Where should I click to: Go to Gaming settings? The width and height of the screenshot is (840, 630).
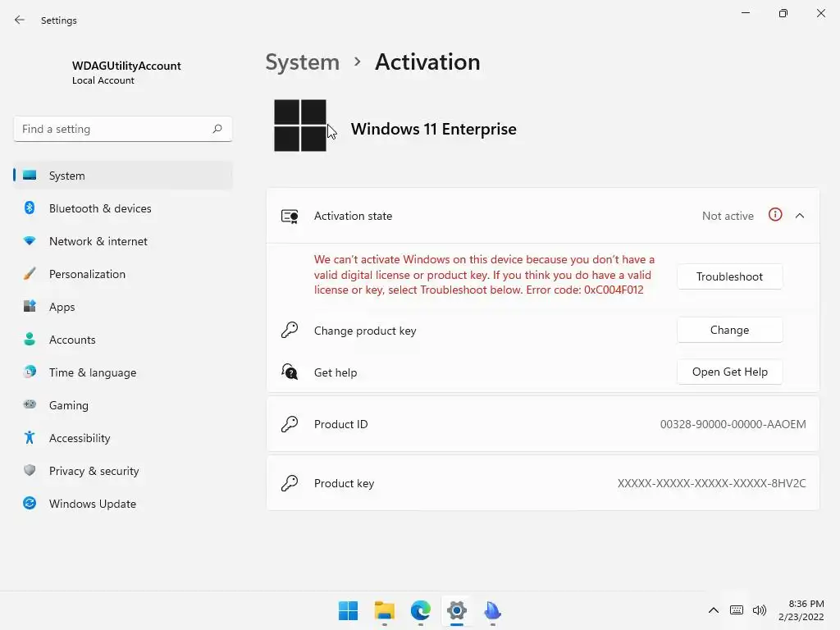123,405
